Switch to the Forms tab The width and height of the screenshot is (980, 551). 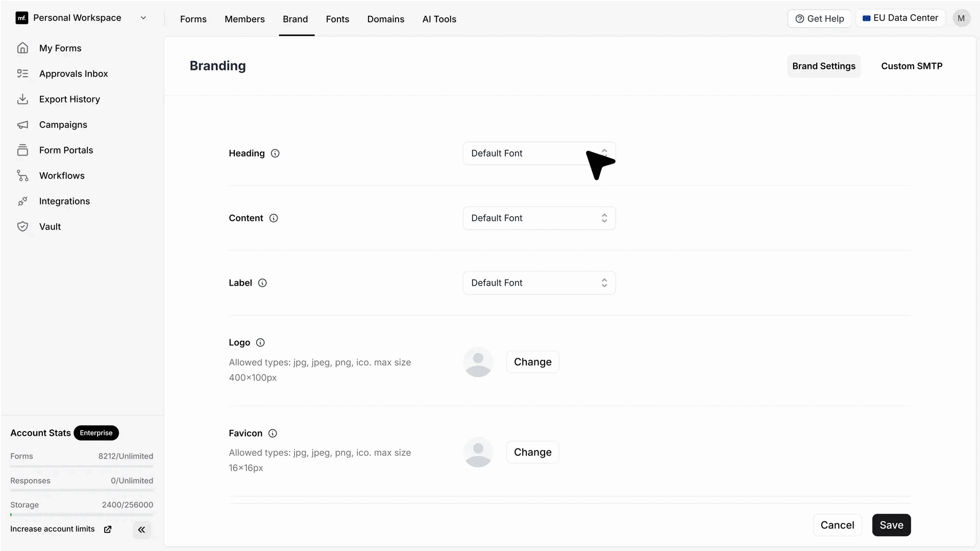pyautogui.click(x=193, y=19)
